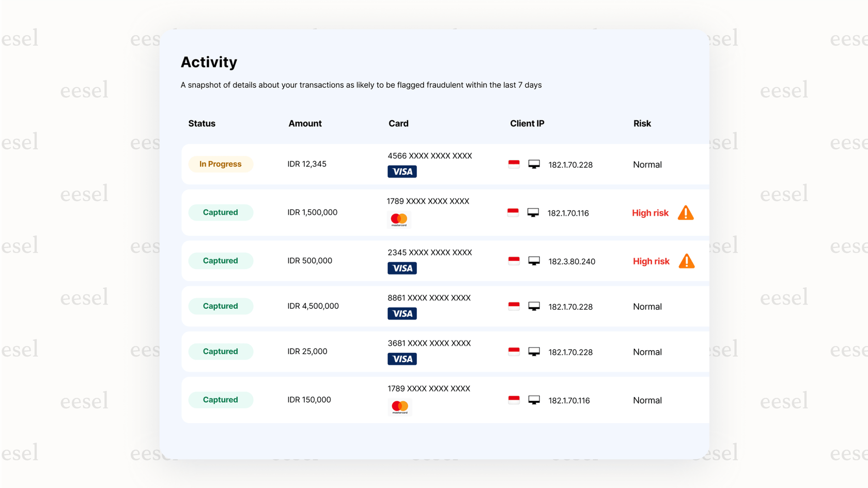
Task: Click the Risk column header
Action: coord(642,123)
